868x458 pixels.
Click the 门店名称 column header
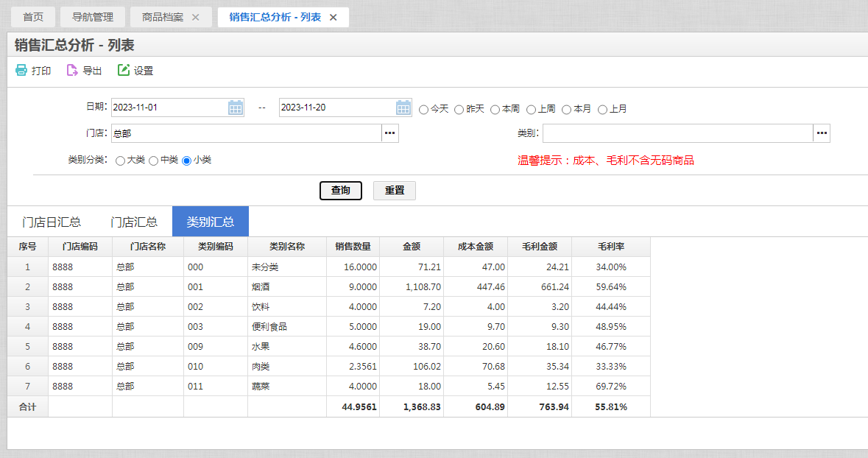tap(148, 247)
